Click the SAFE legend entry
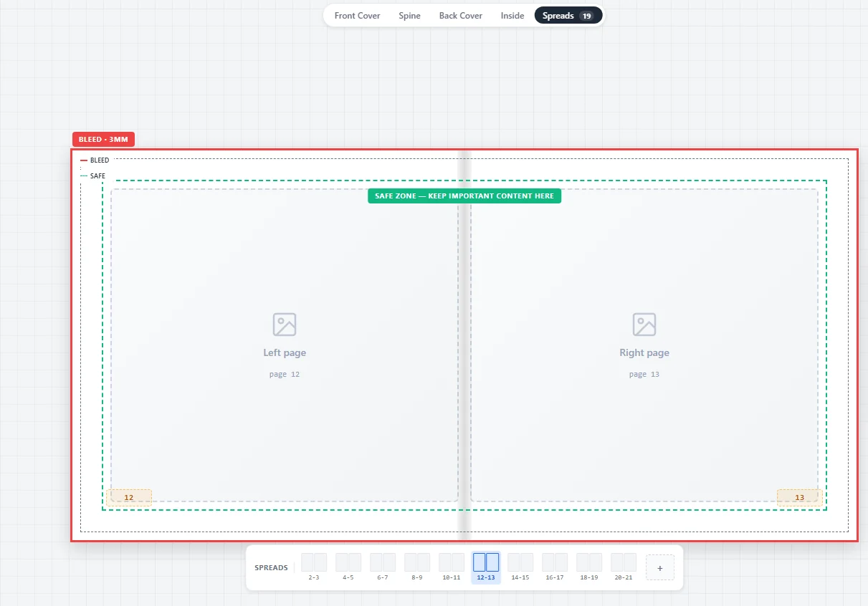This screenshot has width=868, height=606. [x=92, y=176]
